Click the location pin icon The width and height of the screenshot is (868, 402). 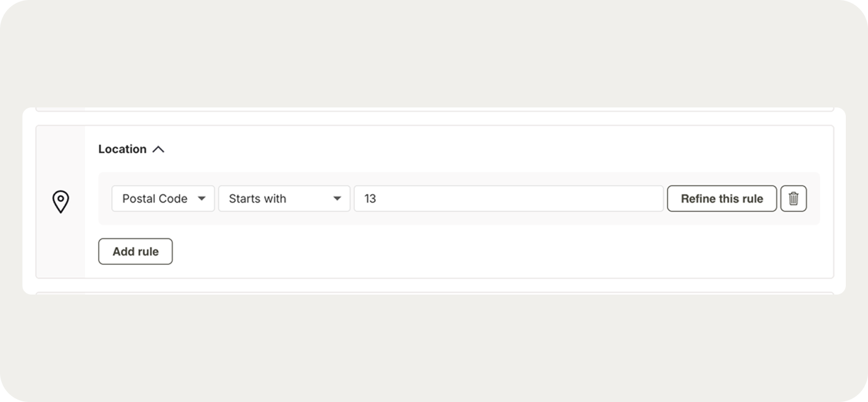(60, 202)
